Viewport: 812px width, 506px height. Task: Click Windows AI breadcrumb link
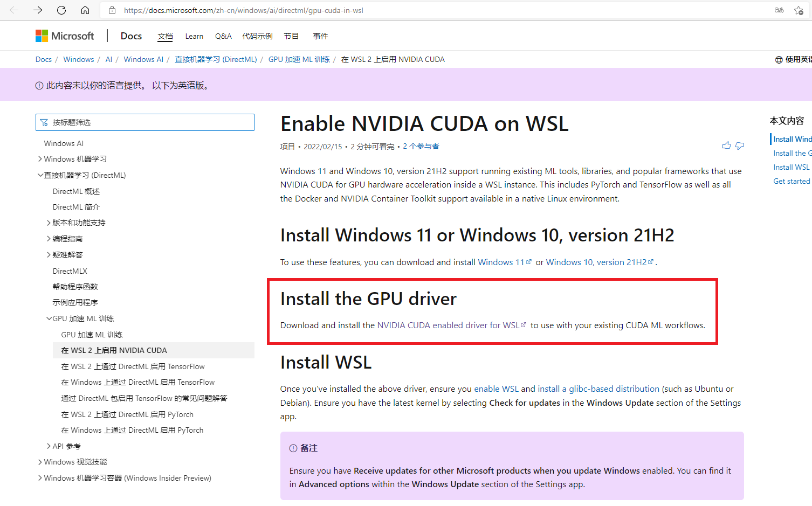click(143, 59)
